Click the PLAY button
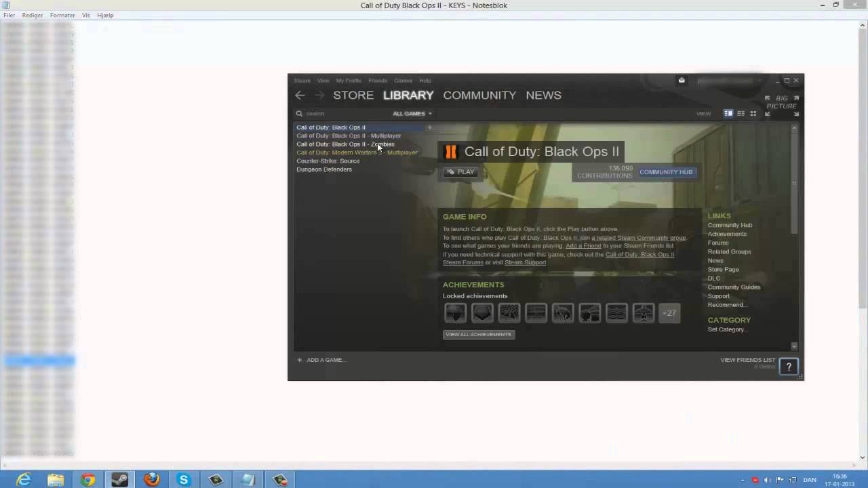Screen dimensions: 868x488 (461, 172)
